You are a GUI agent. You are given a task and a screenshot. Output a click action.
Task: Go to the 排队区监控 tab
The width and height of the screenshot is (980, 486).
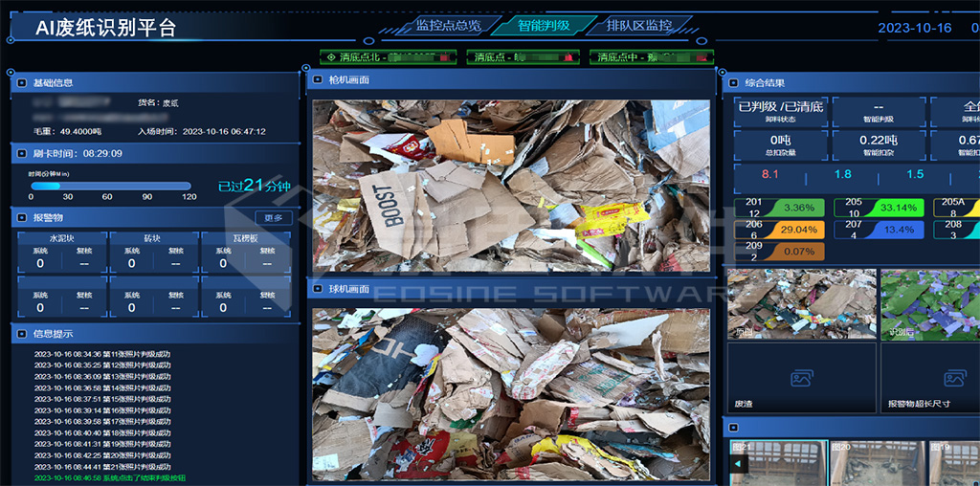coord(638,26)
